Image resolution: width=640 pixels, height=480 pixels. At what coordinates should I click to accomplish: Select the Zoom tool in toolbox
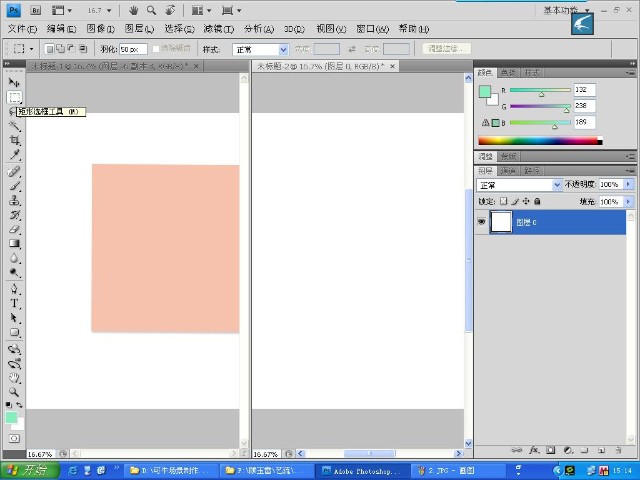(14, 392)
